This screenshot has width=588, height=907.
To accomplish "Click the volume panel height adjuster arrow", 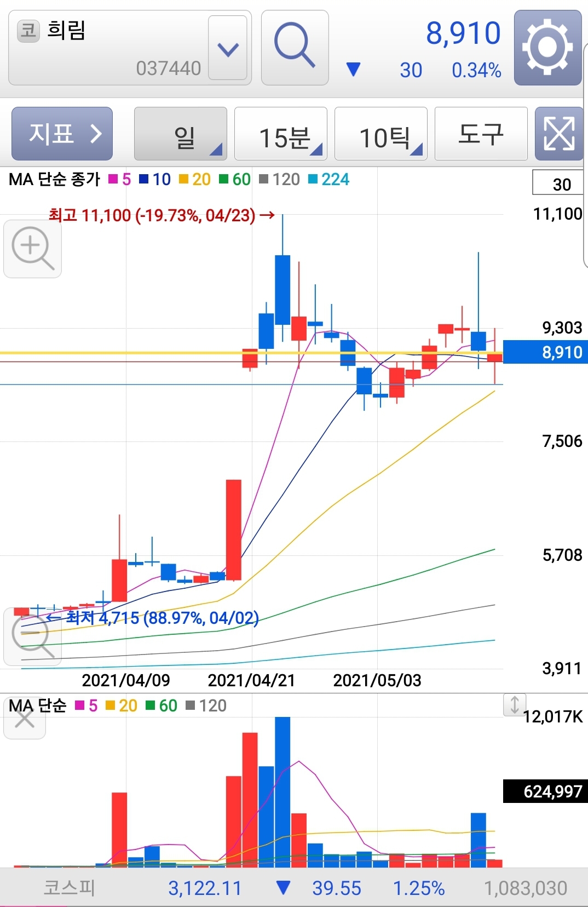I will [515, 704].
